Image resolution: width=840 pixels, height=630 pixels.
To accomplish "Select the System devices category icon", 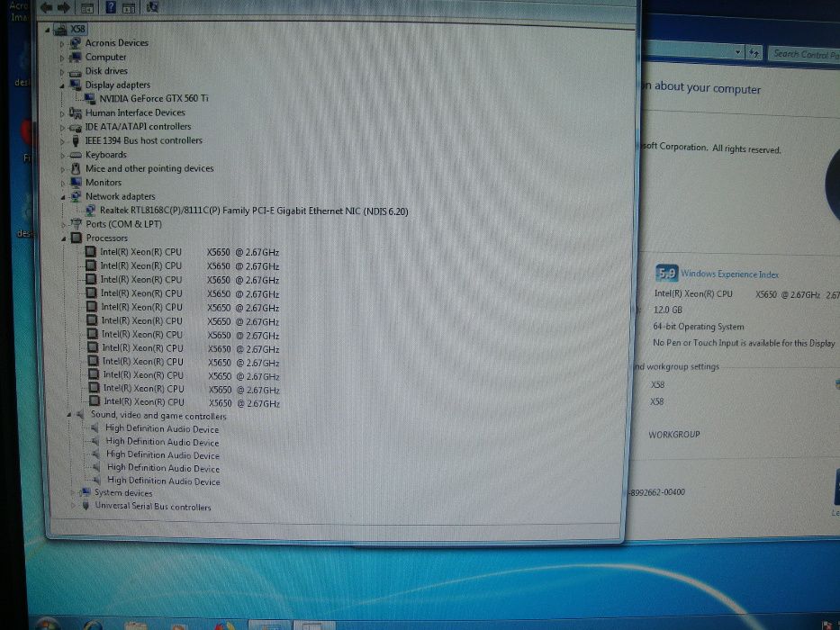I will [84, 491].
